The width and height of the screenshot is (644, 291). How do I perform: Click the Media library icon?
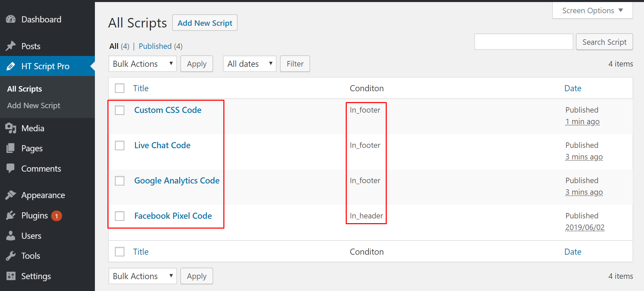[11, 128]
